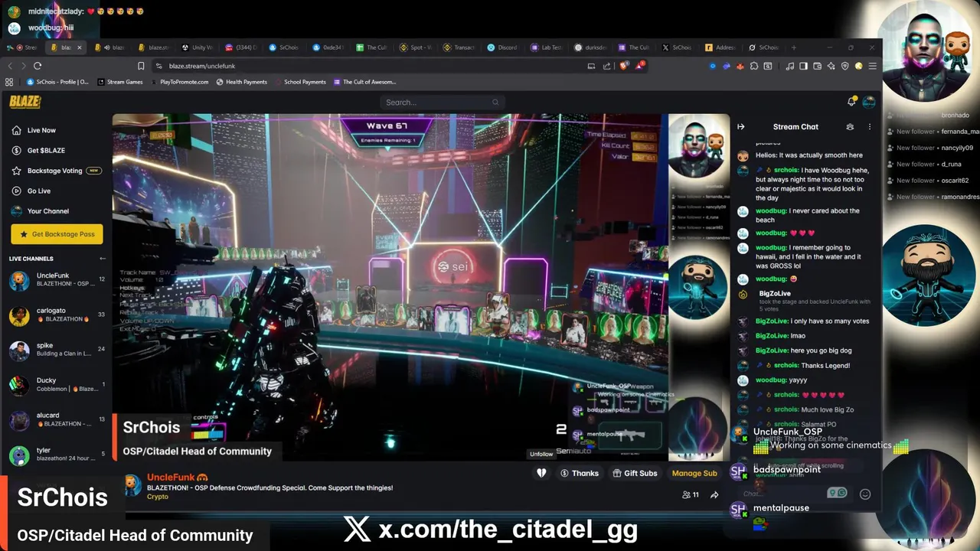Viewport: 980px width, 551px height.
Task: Click Manage Sub button
Action: tap(694, 473)
